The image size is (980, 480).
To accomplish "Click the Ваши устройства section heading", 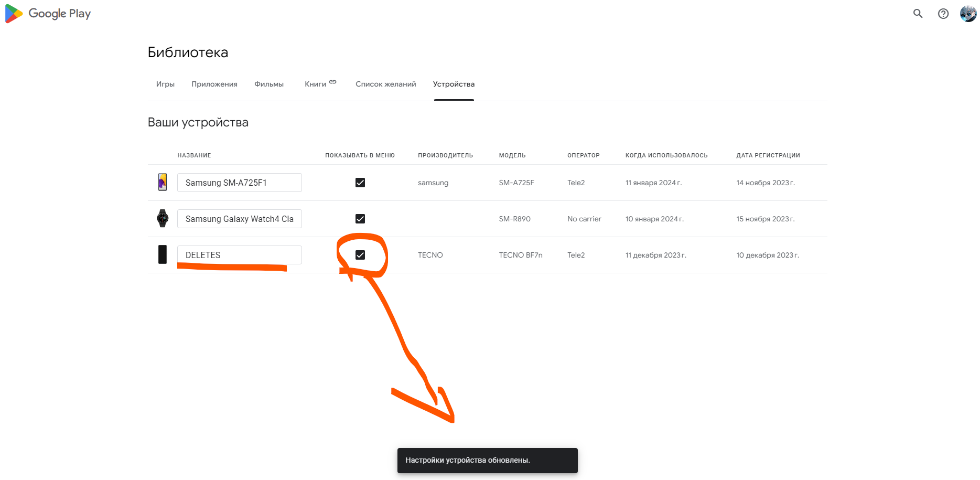I will pyautogui.click(x=198, y=122).
